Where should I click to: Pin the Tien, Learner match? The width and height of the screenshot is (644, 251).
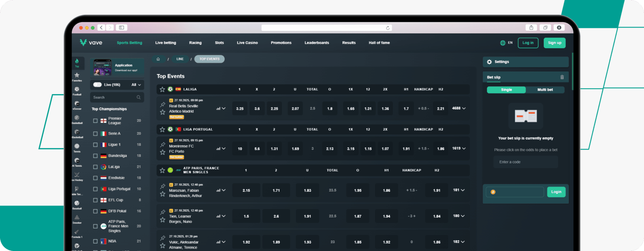[162, 212]
